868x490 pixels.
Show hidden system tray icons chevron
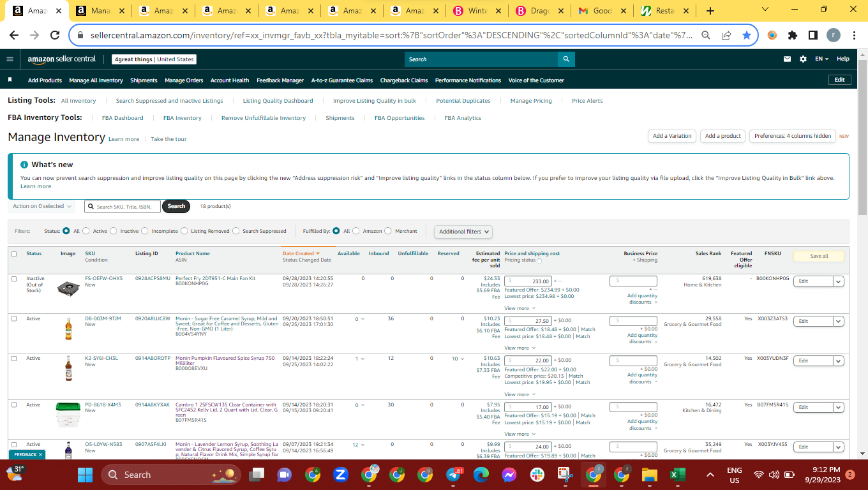[x=710, y=475]
